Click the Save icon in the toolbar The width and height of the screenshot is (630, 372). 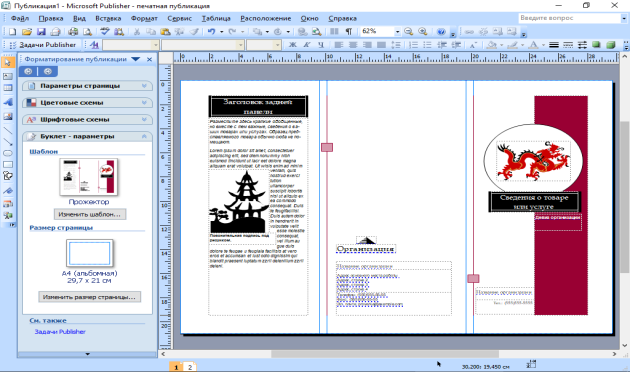41,32
